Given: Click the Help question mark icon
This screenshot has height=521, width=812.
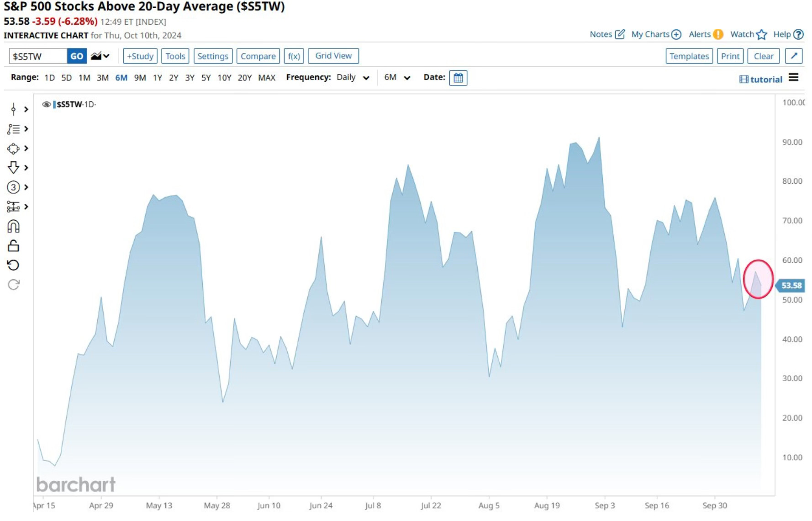Looking at the screenshot, I should point(798,34).
